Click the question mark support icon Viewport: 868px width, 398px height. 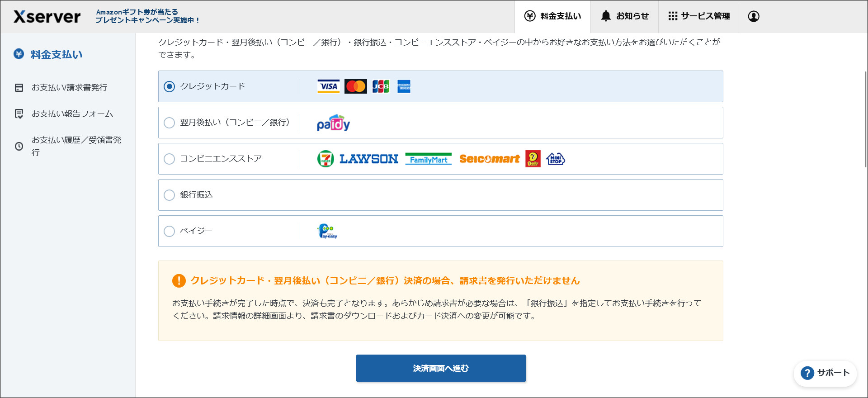(807, 373)
